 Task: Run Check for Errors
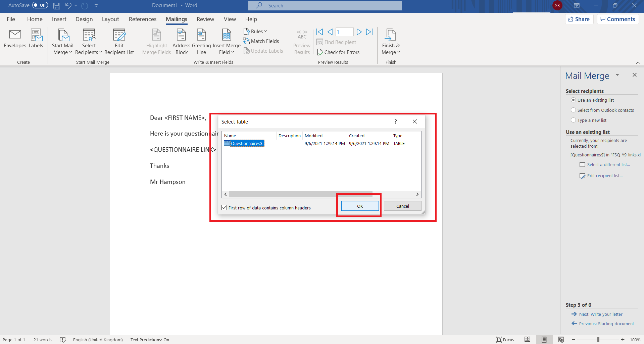(x=338, y=52)
